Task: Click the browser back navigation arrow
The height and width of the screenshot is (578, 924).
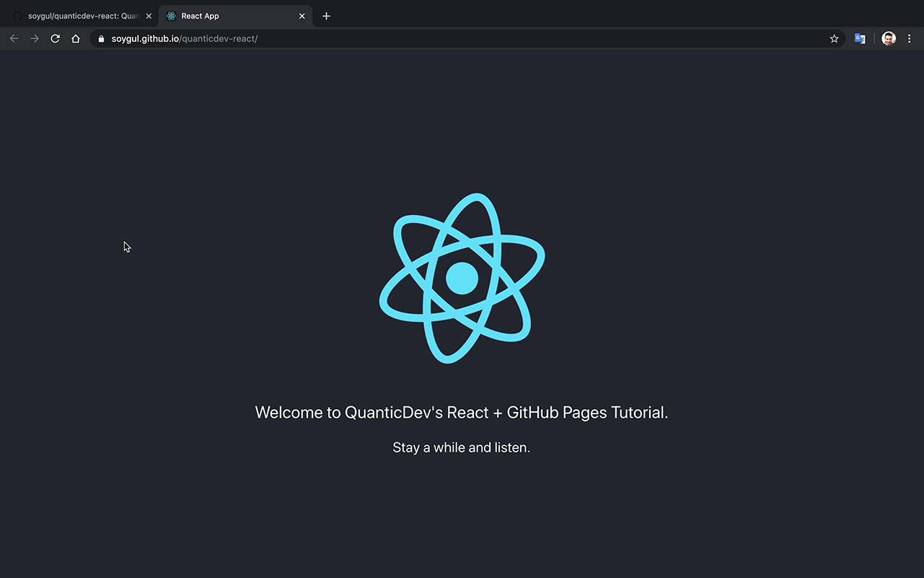Action: [13, 38]
